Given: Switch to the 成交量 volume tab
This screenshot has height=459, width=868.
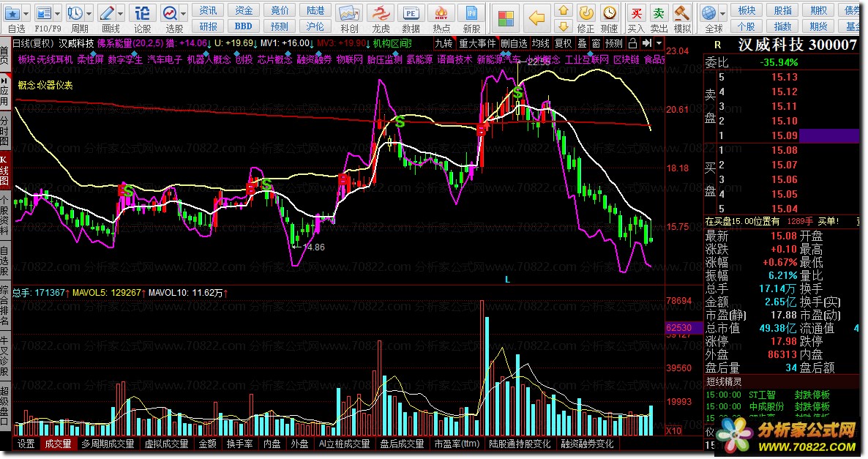Looking at the screenshot, I should click(x=58, y=444).
